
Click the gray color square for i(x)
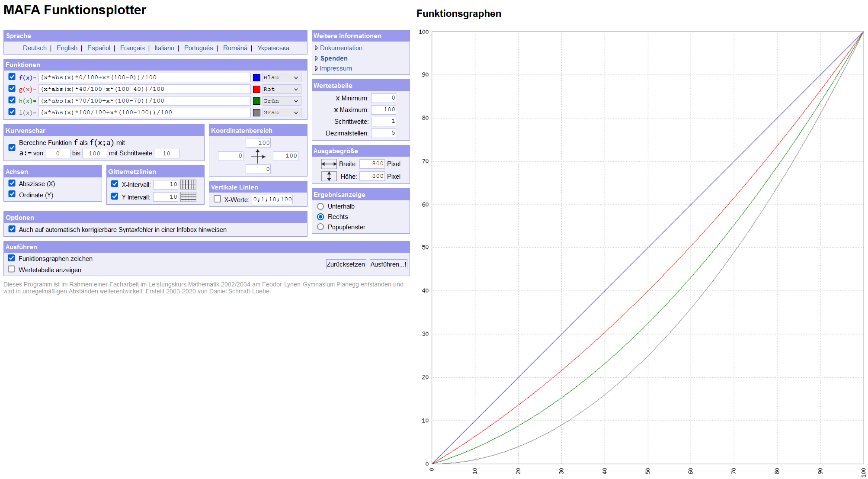[256, 113]
